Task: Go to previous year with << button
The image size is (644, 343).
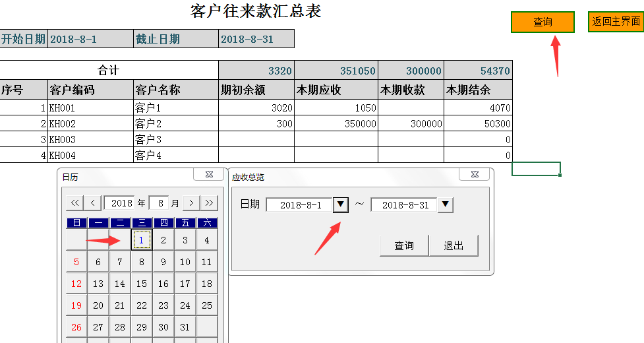Action: 74,203
